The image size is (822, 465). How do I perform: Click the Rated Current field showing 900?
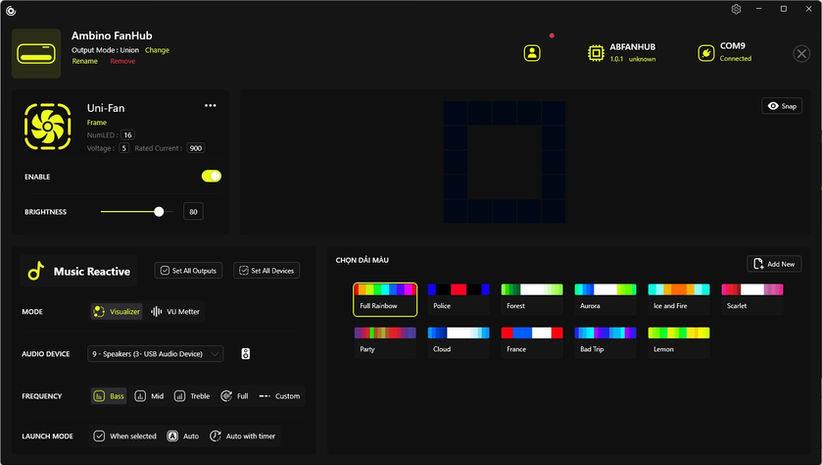pos(196,148)
